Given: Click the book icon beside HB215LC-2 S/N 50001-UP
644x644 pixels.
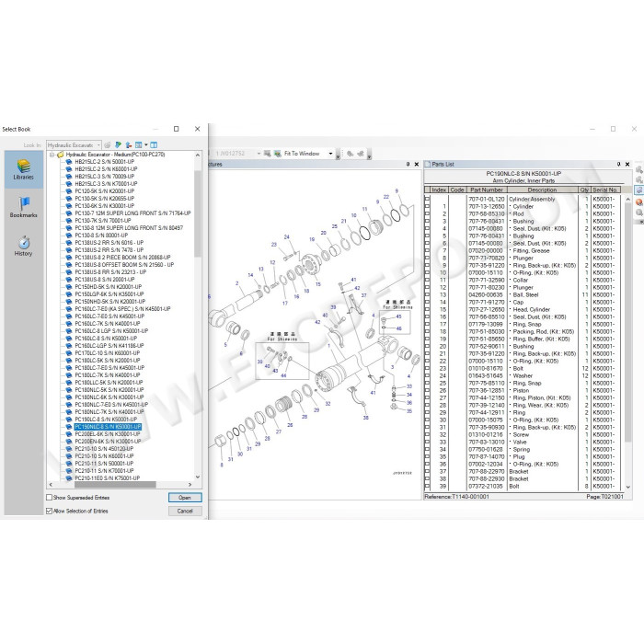Looking at the screenshot, I should 69,162.
